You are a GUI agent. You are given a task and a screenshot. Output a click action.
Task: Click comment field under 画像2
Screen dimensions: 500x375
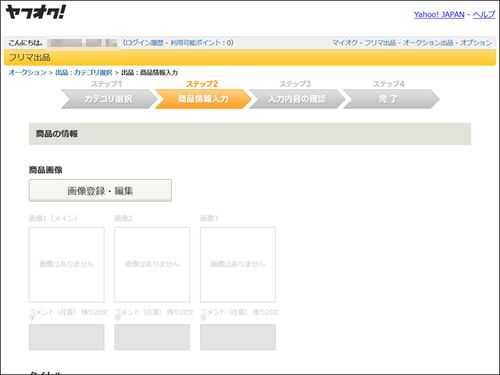[152, 337]
